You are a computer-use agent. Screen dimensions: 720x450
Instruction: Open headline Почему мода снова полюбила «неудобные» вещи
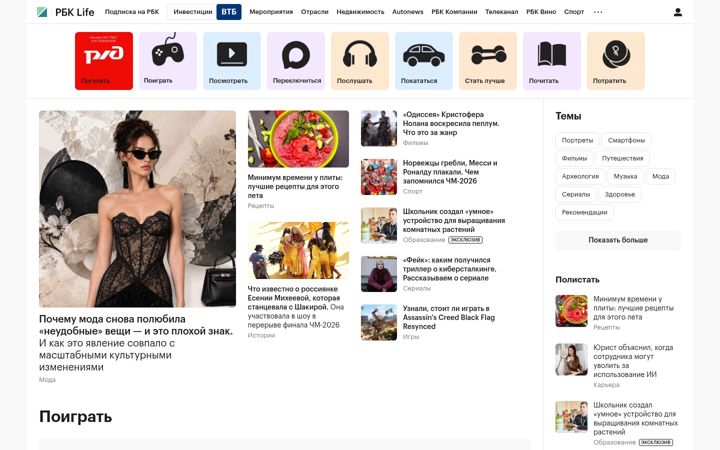pos(136,325)
